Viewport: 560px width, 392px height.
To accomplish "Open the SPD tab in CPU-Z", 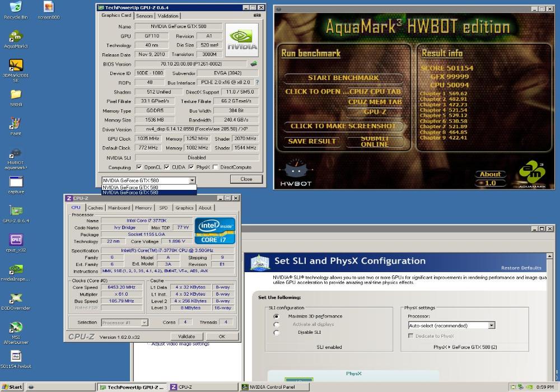I will point(163,208).
